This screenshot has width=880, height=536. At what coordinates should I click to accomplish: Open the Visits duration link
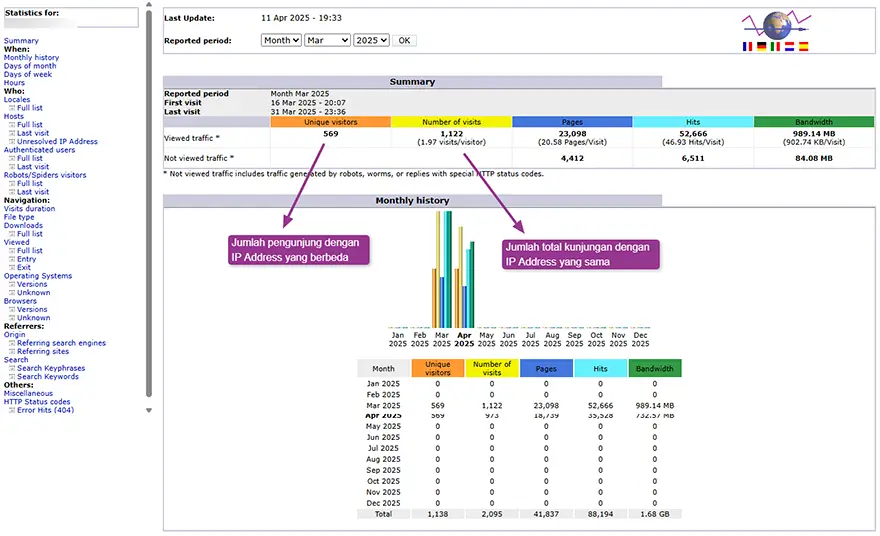(x=29, y=208)
